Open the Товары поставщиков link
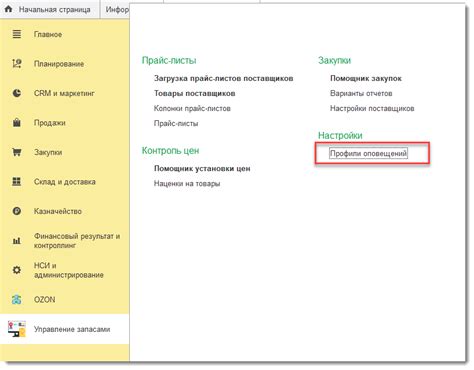 [194, 93]
